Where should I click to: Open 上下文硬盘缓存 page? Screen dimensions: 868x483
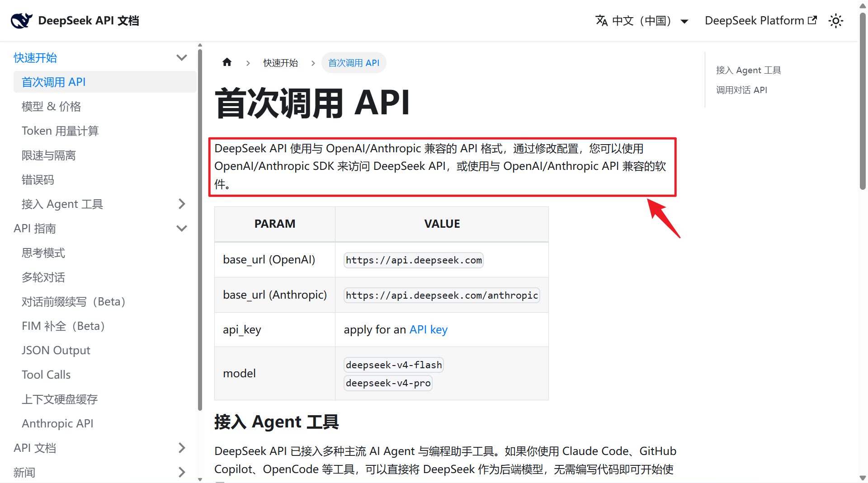(x=60, y=399)
